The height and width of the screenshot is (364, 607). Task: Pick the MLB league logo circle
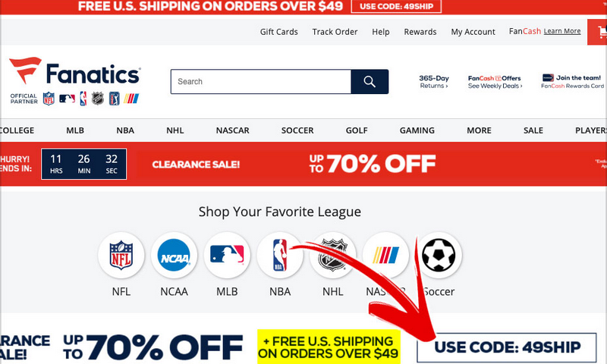[227, 256]
